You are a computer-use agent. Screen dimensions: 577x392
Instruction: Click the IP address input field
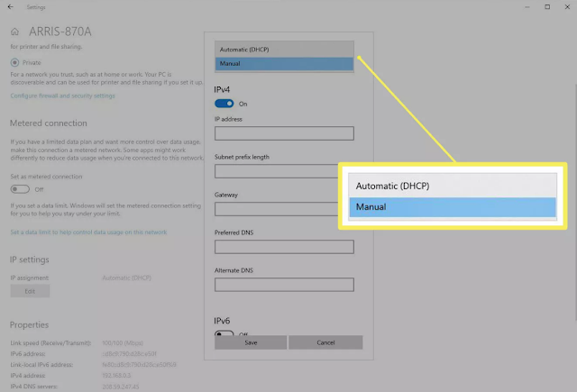coord(284,133)
